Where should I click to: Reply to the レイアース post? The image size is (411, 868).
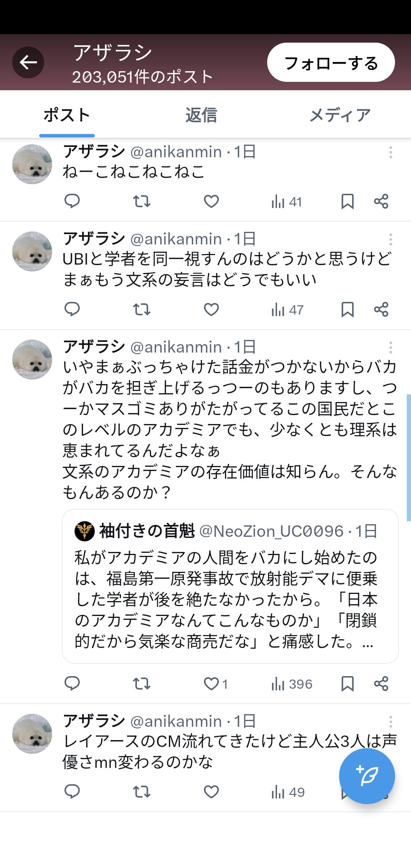tap(72, 792)
